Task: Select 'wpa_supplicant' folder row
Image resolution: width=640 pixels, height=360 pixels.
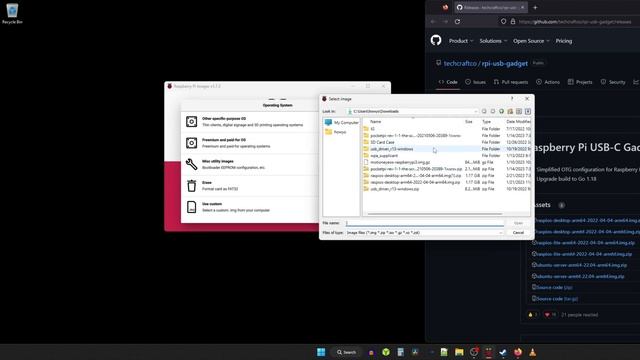Action: (446, 156)
